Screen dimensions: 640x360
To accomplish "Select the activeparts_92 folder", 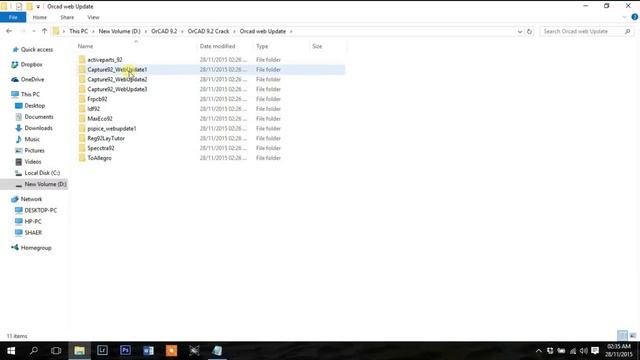I will 105,60.
